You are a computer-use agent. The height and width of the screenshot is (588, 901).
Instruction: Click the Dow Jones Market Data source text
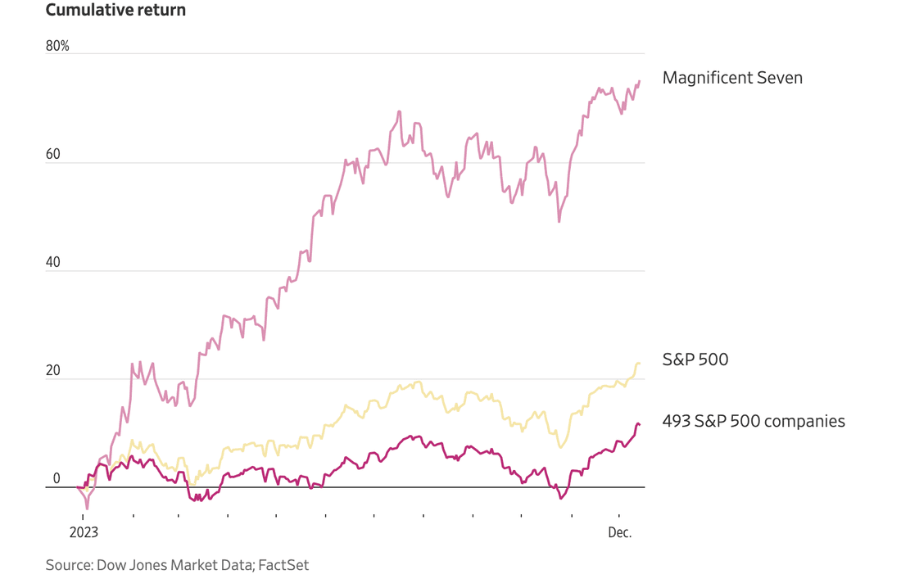pyautogui.click(x=174, y=565)
